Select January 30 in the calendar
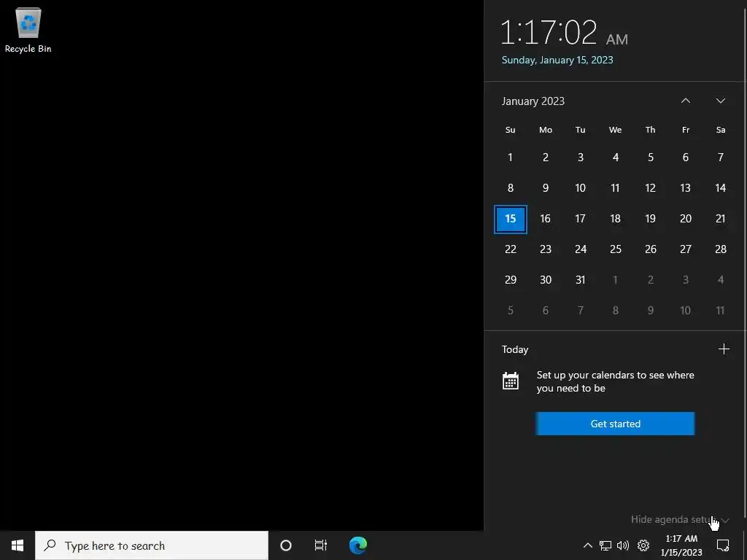 tap(546, 280)
